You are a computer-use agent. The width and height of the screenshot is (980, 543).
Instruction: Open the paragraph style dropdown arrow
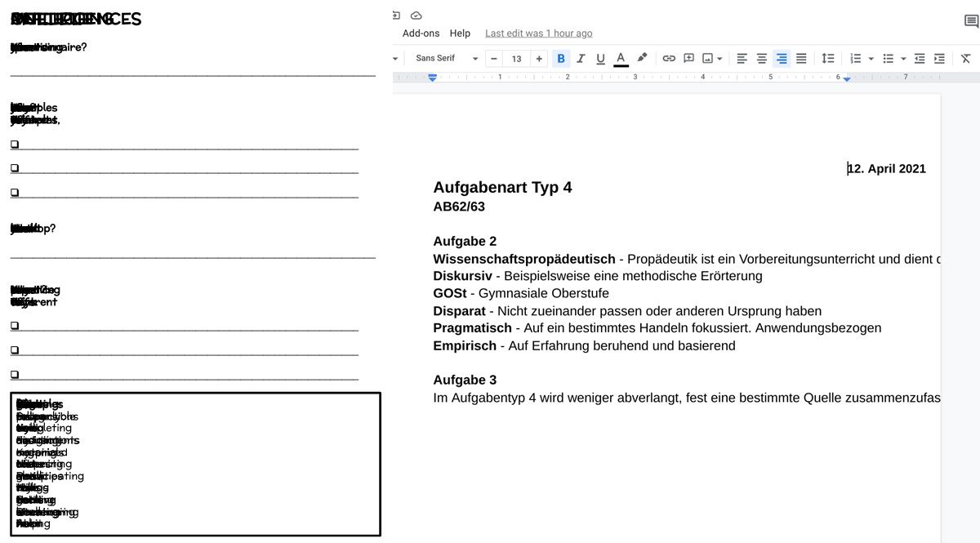tap(396, 59)
